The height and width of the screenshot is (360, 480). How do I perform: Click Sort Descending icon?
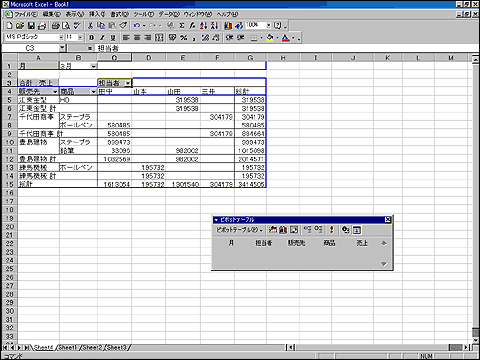[214, 25]
